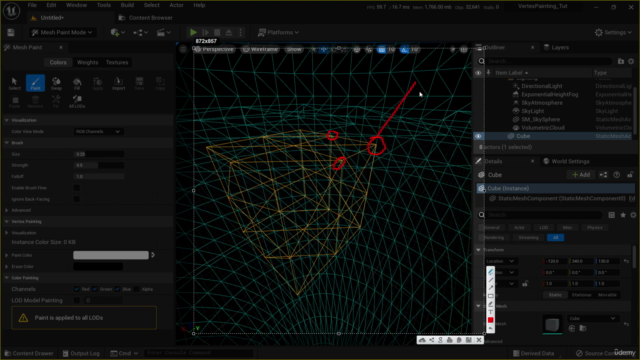Select the red color square in annotation toolbar
Viewport: 640px width, 360px height.
(x=491, y=320)
